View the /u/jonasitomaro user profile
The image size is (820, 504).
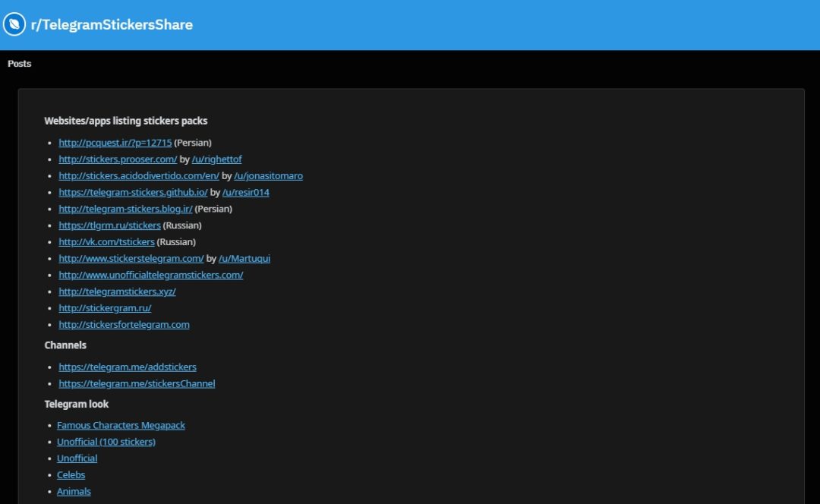tap(268, 176)
